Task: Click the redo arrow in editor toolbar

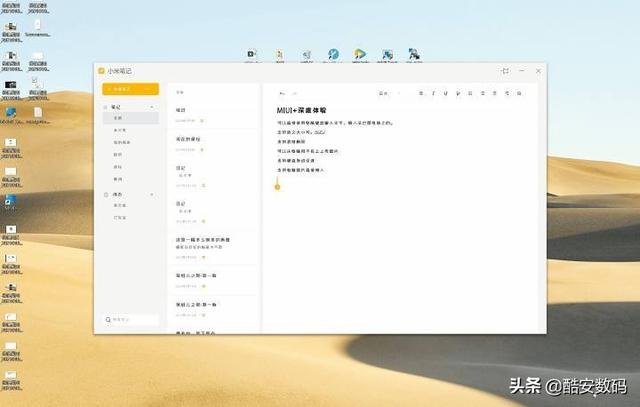Action: pos(295,93)
